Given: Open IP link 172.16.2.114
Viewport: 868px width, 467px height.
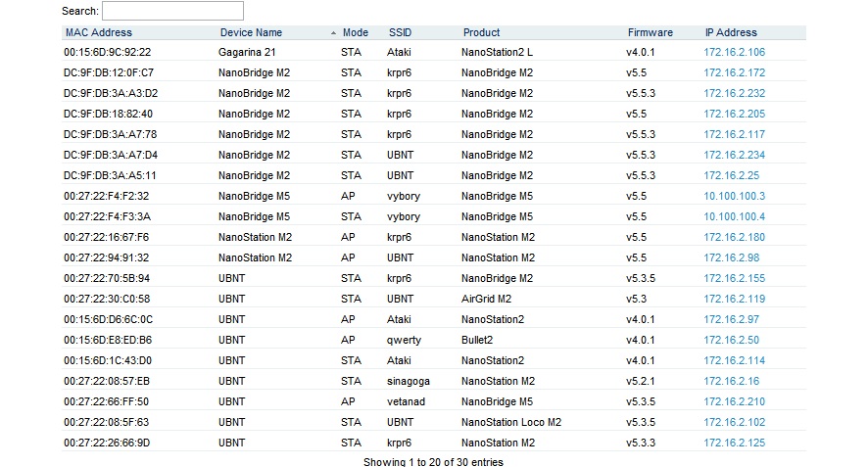Looking at the screenshot, I should tap(734, 360).
